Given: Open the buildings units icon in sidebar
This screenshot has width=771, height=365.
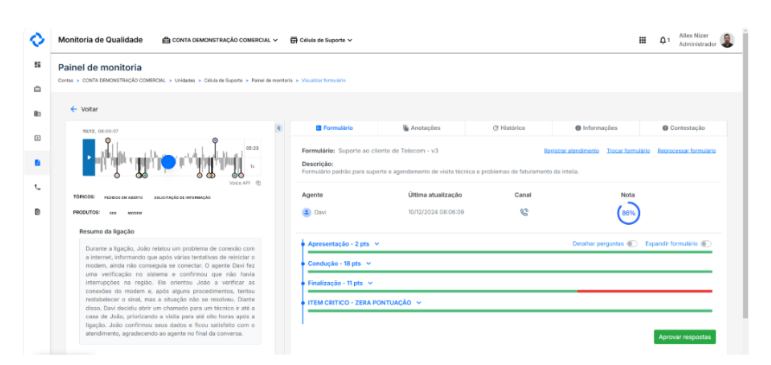Looking at the screenshot, I should (37, 114).
